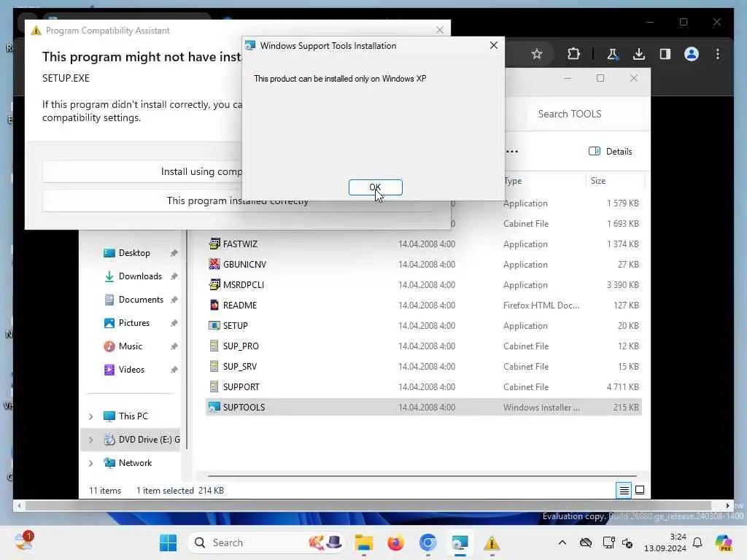The image size is (747, 560).
Task: Select the README file icon
Action: (214, 305)
